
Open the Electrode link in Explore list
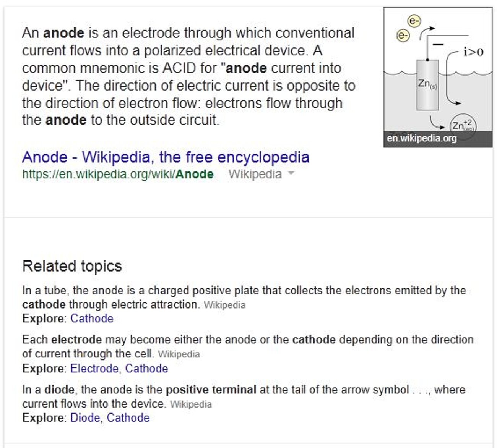coord(94,369)
